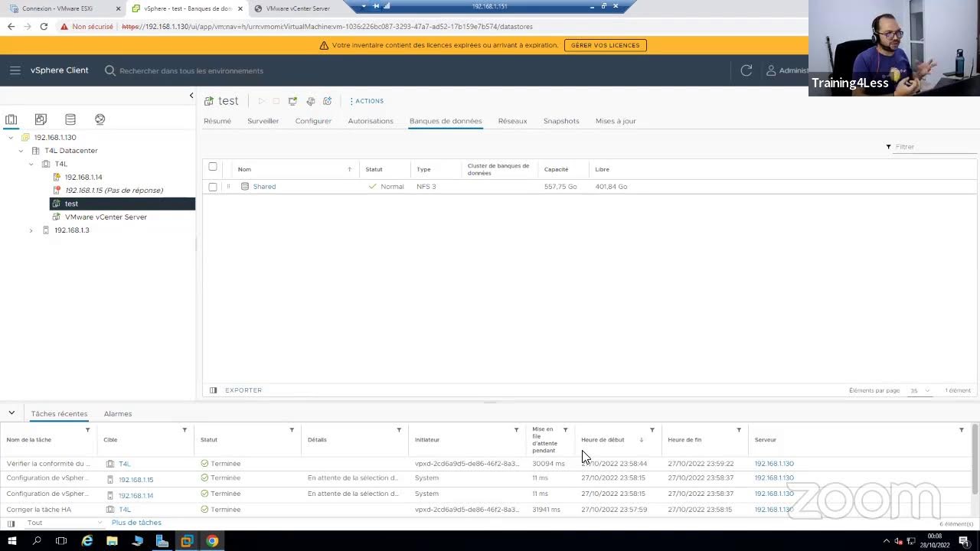This screenshot has height=551, width=980.
Task: Open the Tout task filter dropdown
Action: [x=65, y=523]
